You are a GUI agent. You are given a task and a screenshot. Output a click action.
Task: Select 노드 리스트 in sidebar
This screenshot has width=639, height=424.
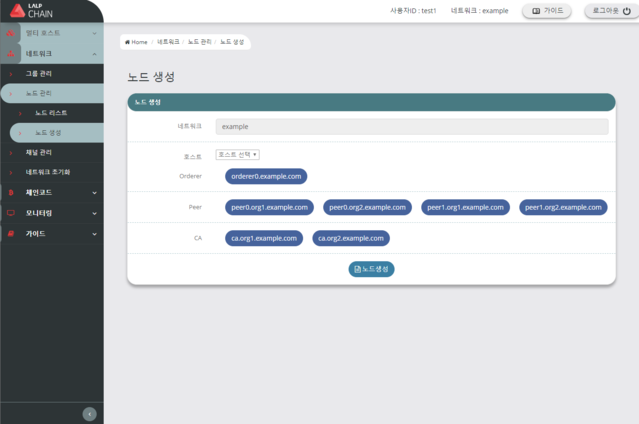pos(51,113)
